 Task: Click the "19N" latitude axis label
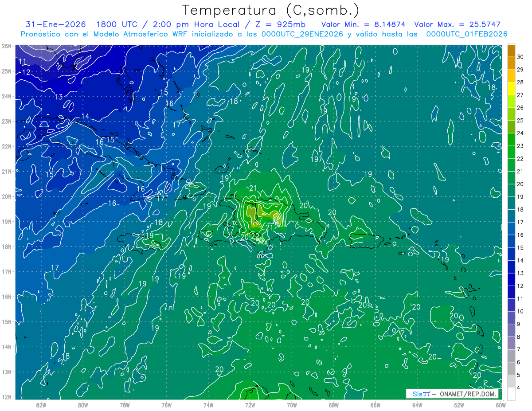(x=6, y=221)
